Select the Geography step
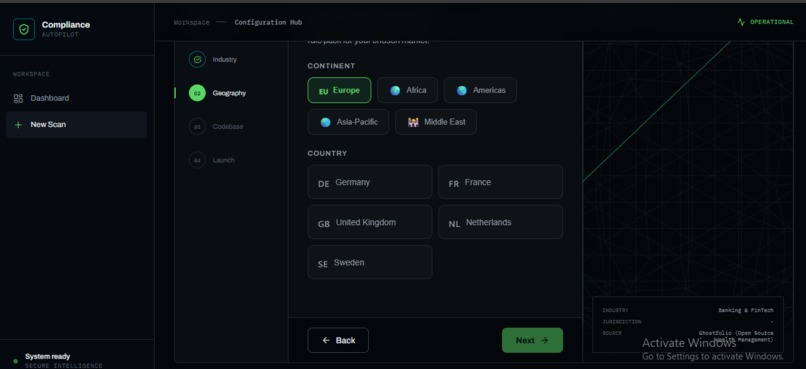 pyautogui.click(x=229, y=93)
